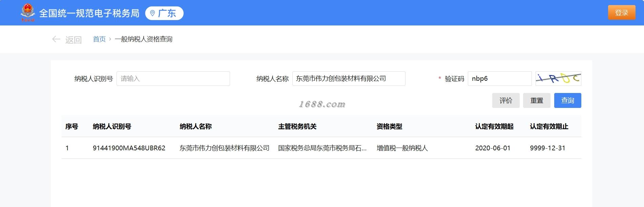Click the truncated 国家税务总局东莞市税务局石... cell
The image size is (644, 207).
pos(322,148)
